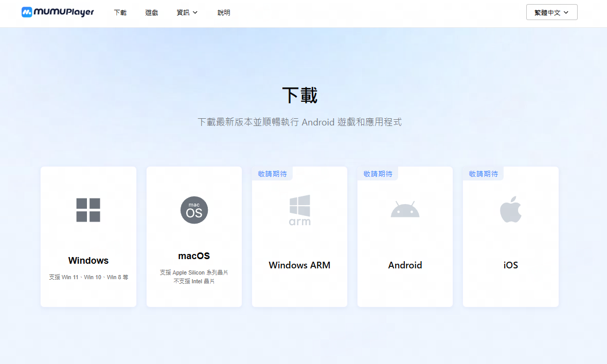Screen dimensions: 607x364
Task: Open the 下載 menu item
Action: [120, 12]
